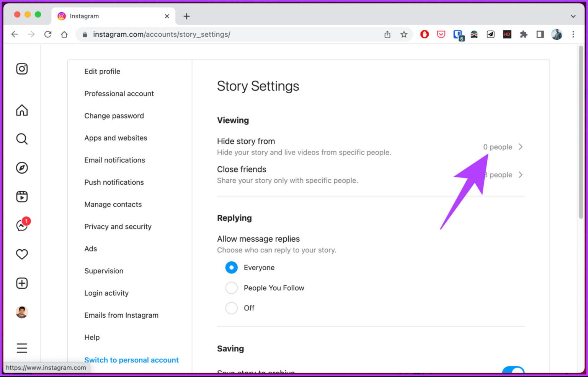Open the sidebar hamburger menu
588x377 pixels.
coord(22,348)
